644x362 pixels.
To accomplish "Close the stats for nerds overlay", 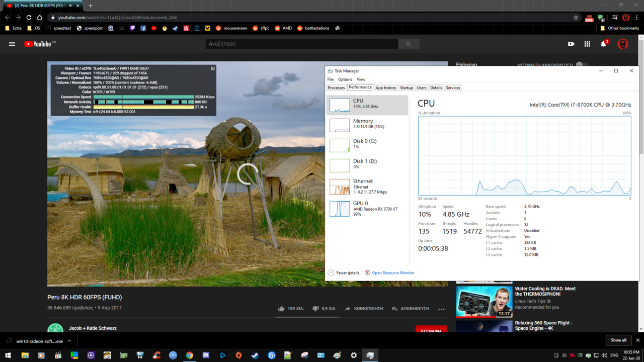I will pos(212,68).
